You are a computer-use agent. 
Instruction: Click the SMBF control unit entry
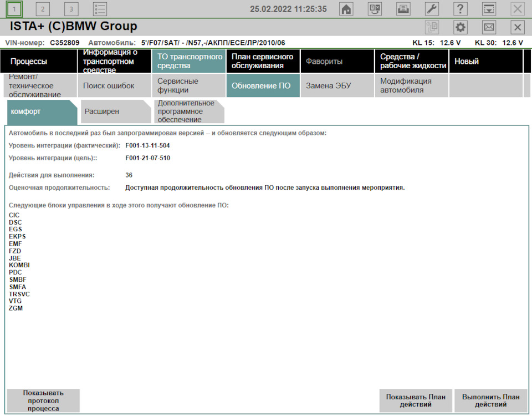click(x=18, y=280)
